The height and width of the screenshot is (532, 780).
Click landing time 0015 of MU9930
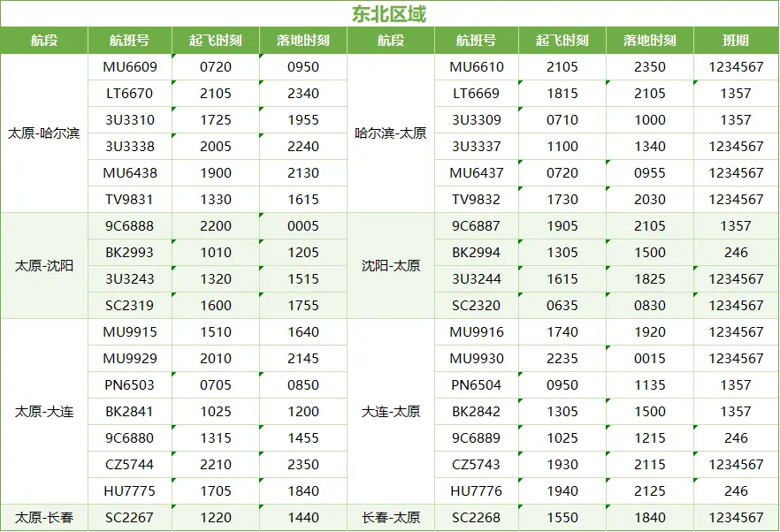tap(650, 359)
